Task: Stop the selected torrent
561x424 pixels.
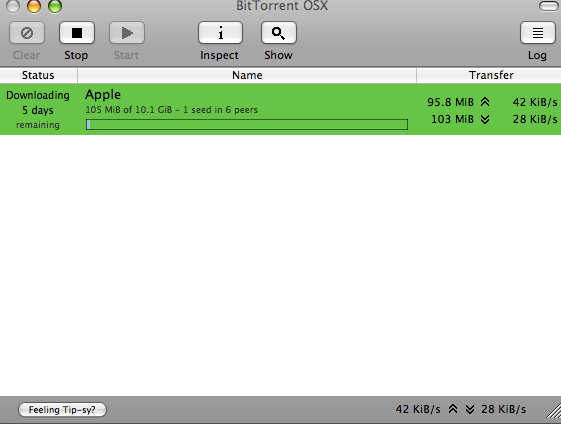Action: pyautogui.click(x=77, y=33)
